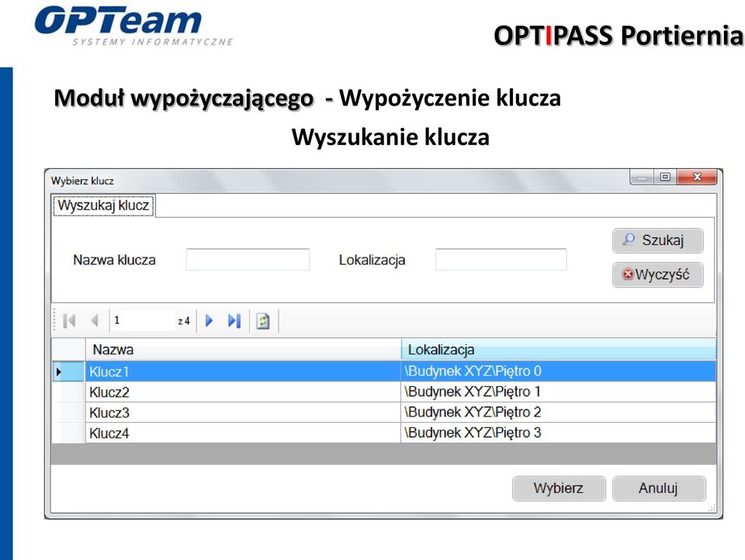Select the Klucz2 cell

(x=243, y=392)
